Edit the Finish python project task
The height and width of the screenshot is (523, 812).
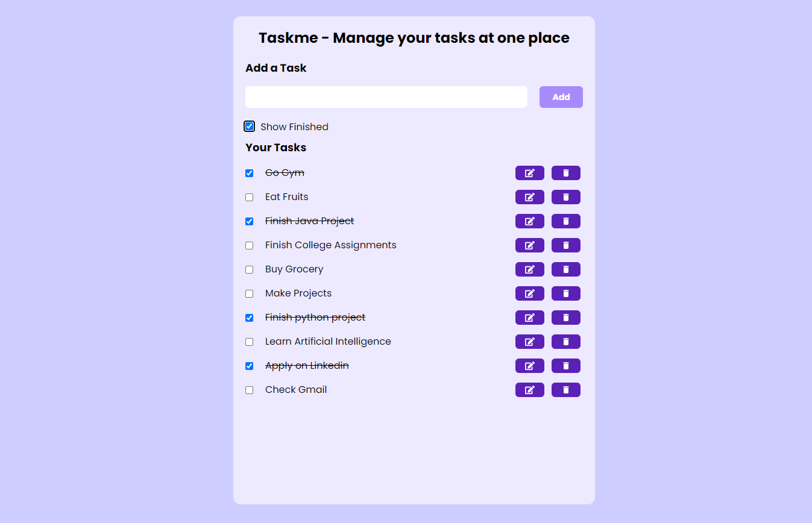point(530,318)
